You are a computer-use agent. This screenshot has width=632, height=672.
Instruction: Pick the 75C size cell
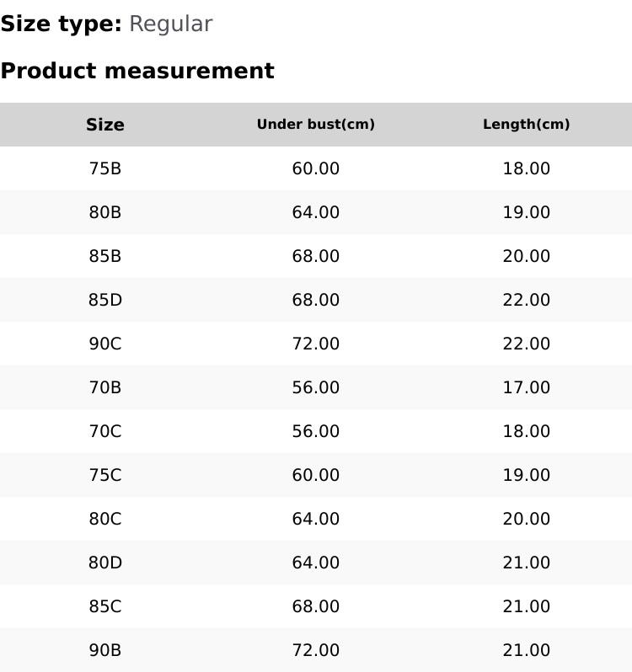105,475
